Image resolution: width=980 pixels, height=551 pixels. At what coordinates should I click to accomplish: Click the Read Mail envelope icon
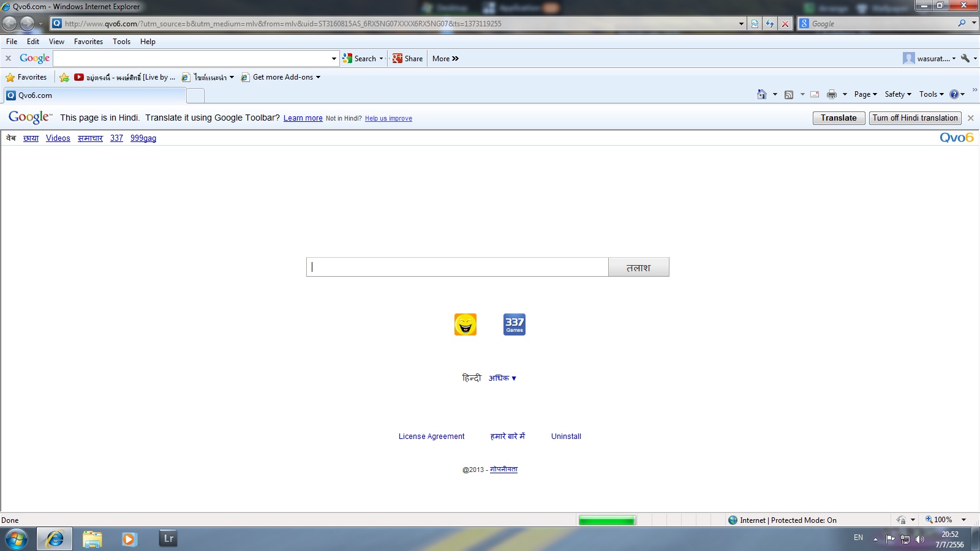coord(815,94)
